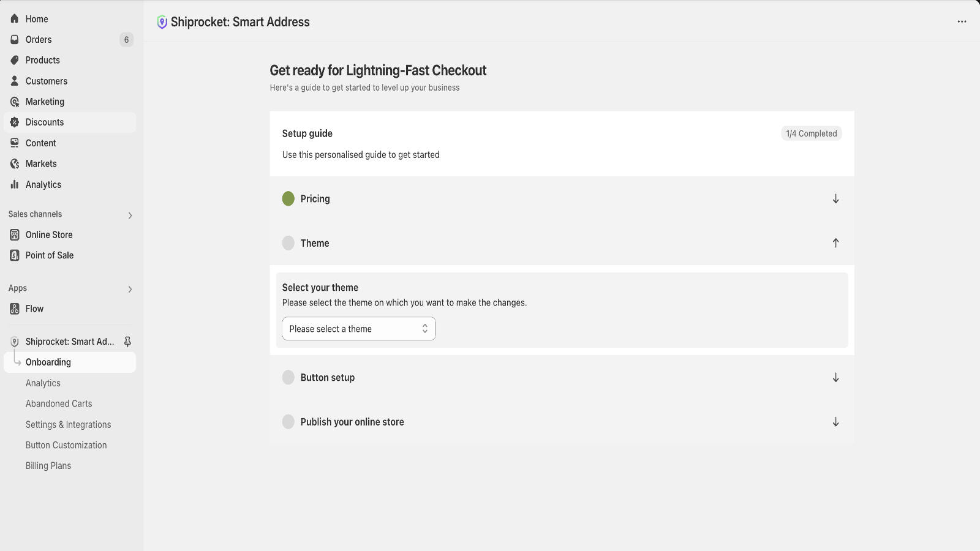Toggle the Button setup status circle
This screenshot has height=551, width=980.
[x=288, y=378]
